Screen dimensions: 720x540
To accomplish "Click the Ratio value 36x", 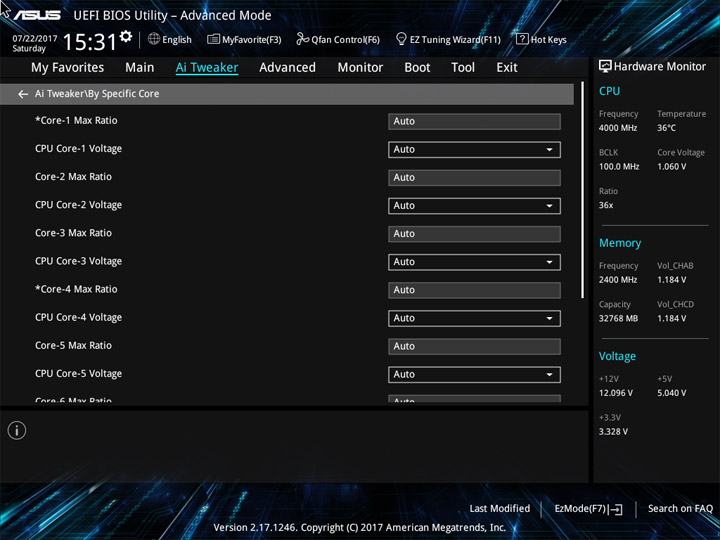I will [606, 205].
